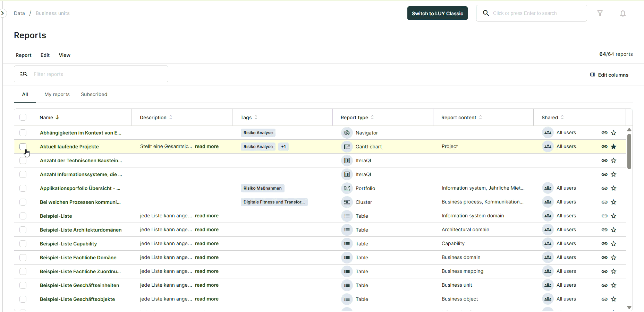
Task: Expand the left sidebar chevron
Action: [2, 13]
